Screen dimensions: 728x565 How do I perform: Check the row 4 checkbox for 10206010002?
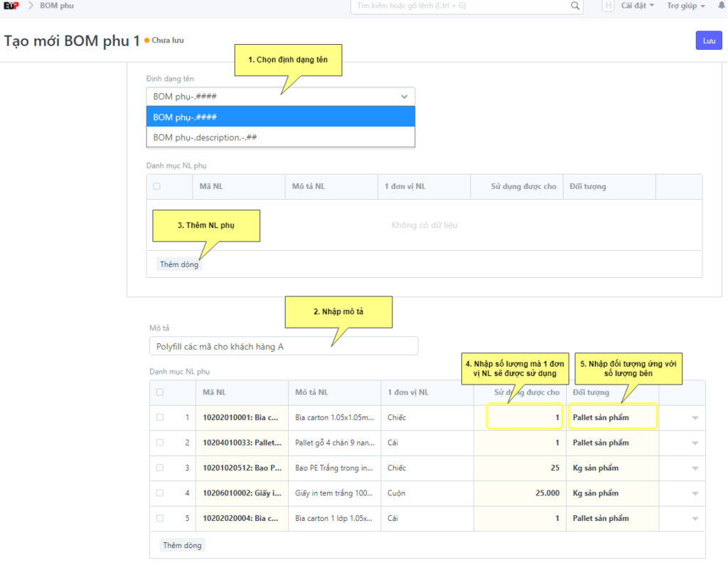pyautogui.click(x=160, y=493)
